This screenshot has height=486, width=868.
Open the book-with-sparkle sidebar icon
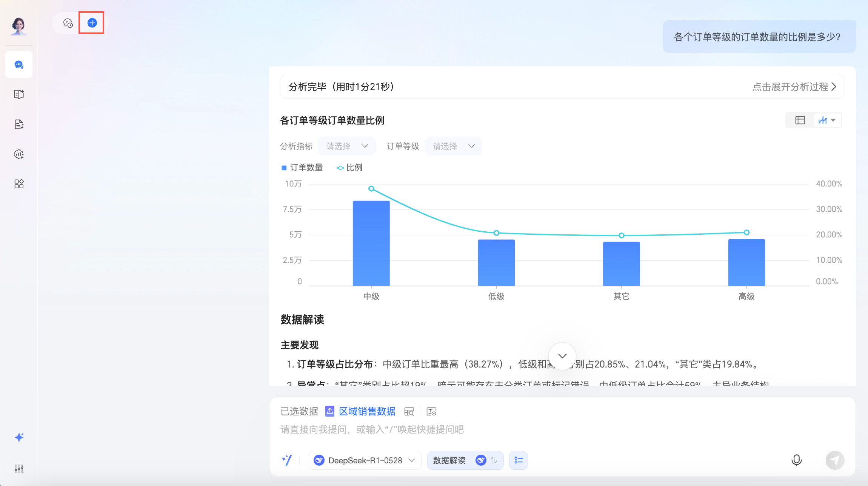19,94
